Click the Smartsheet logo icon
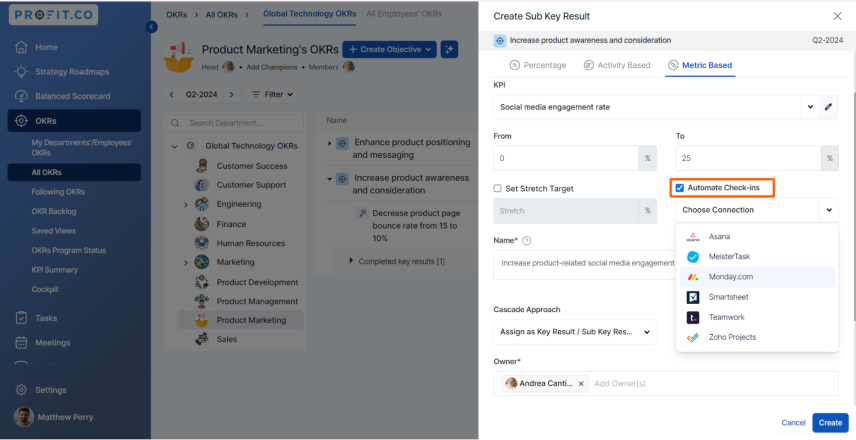 [x=693, y=298]
